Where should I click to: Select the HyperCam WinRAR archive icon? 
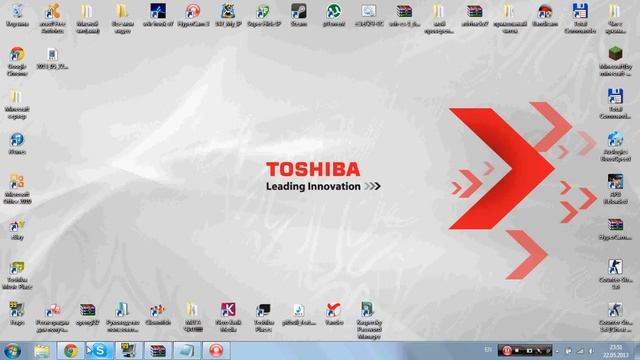616,229
